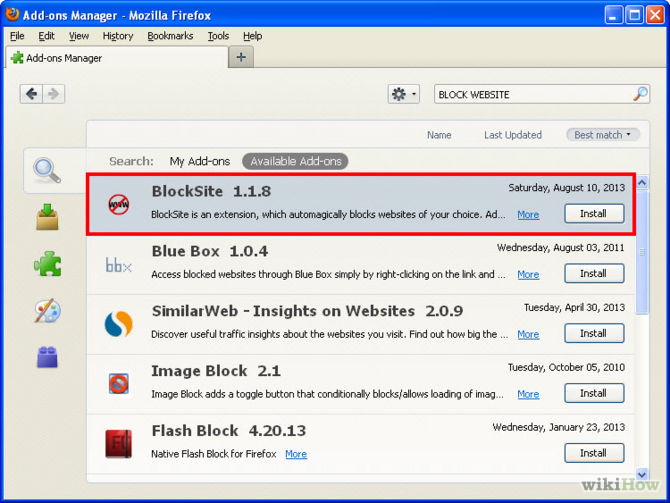Click the Native Flash Block for Firefox description
The width and height of the screenshot is (670, 503).
tap(214, 454)
